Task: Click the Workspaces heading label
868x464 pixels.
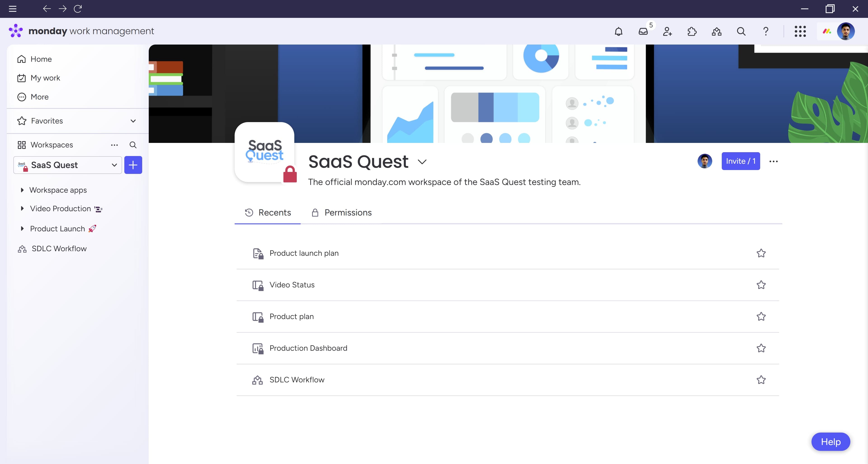Action: [52, 145]
